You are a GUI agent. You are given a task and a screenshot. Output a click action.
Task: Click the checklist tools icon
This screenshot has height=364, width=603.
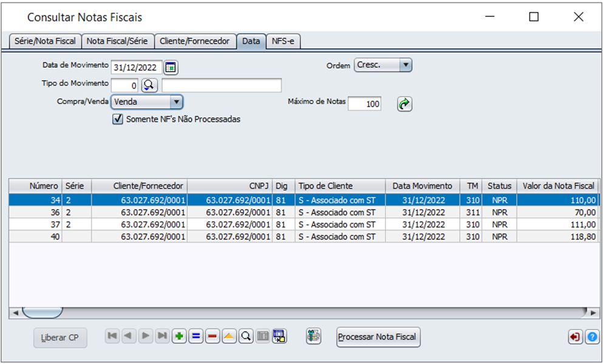[314, 336]
